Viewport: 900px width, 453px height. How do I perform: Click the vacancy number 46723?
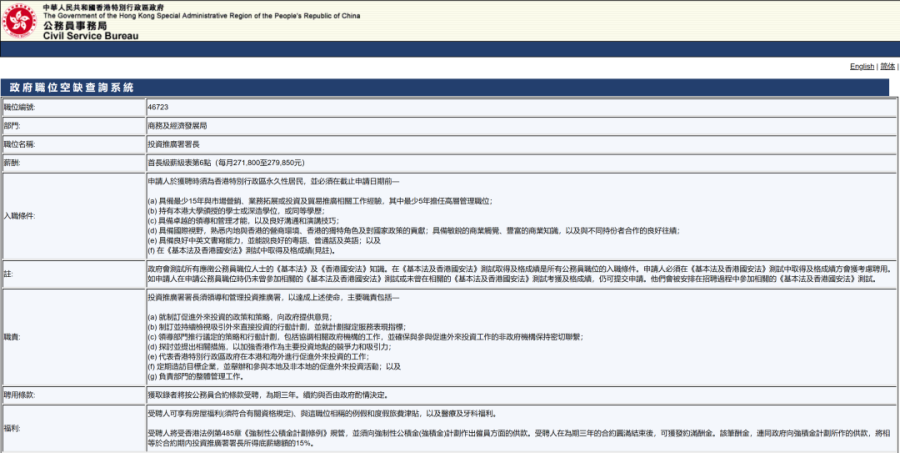(157, 106)
